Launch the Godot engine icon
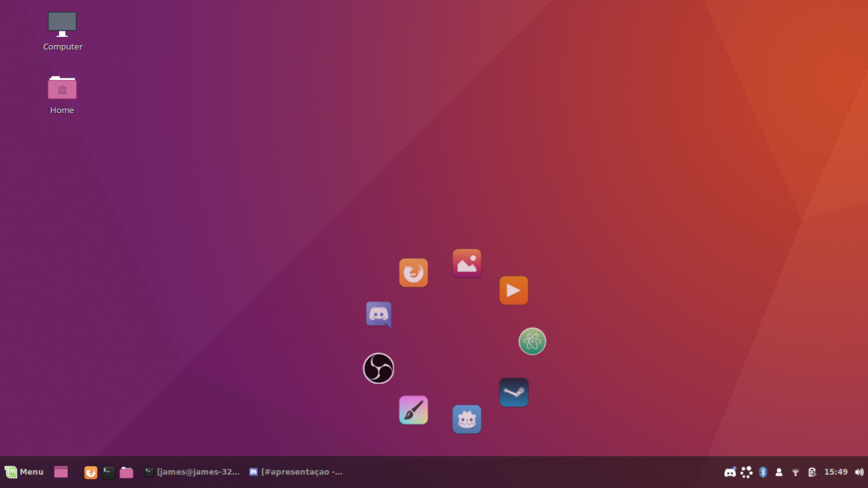868x488 pixels. (467, 419)
